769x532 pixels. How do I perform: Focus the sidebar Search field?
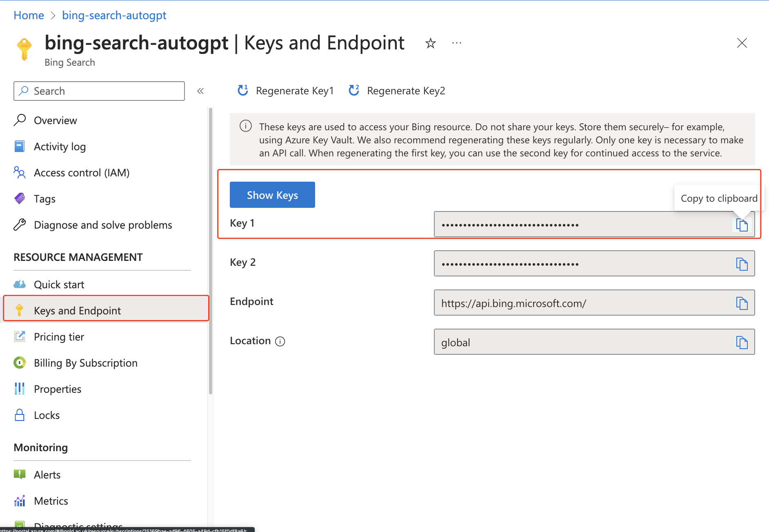point(99,91)
